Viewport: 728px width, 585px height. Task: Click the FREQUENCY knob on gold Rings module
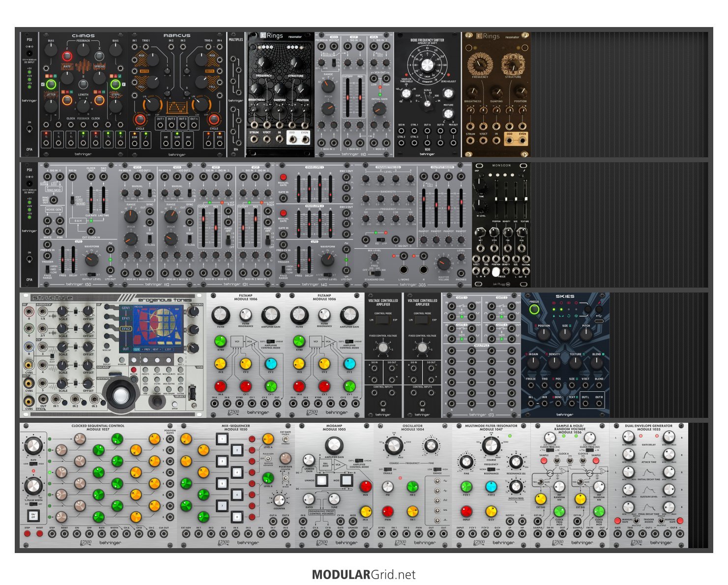click(480, 64)
